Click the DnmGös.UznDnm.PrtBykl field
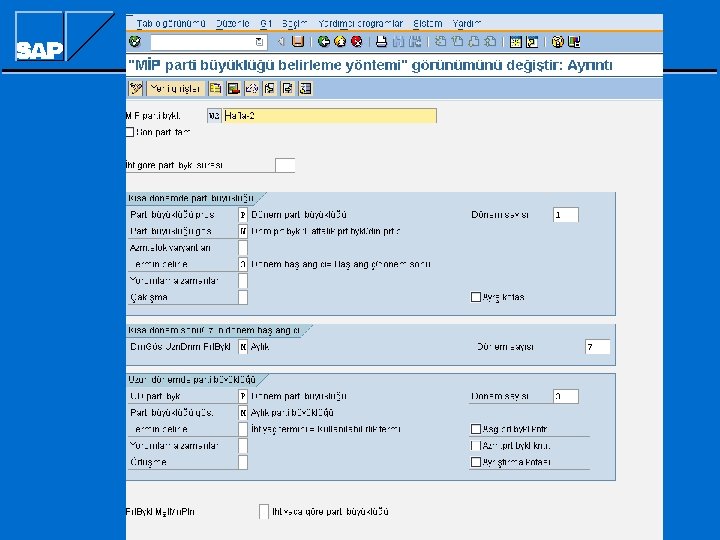Screen dimensions: 720x540 pyautogui.click(x=243, y=347)
